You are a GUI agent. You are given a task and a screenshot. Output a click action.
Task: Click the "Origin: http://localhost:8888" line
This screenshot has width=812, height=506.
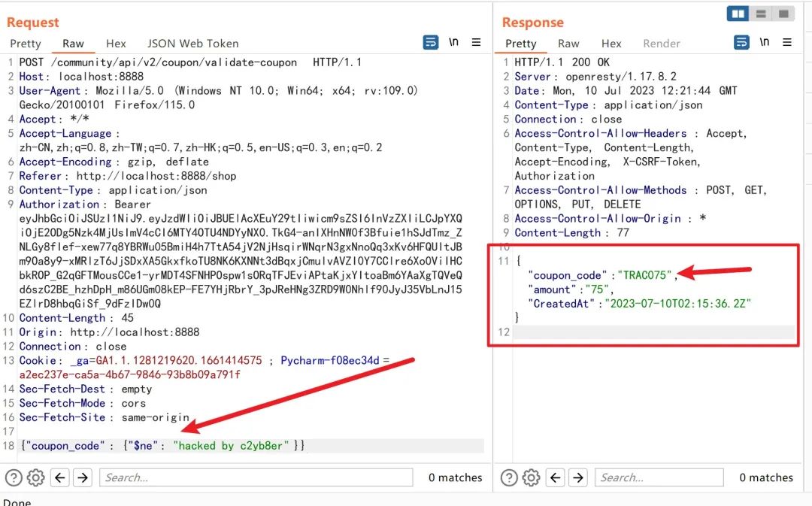(109, 332)
